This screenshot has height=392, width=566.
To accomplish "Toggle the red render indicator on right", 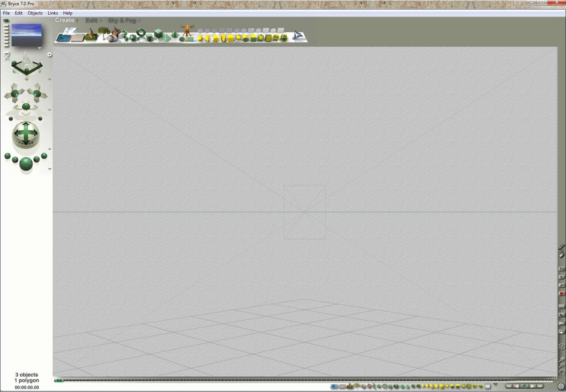I will coord(561,294).
